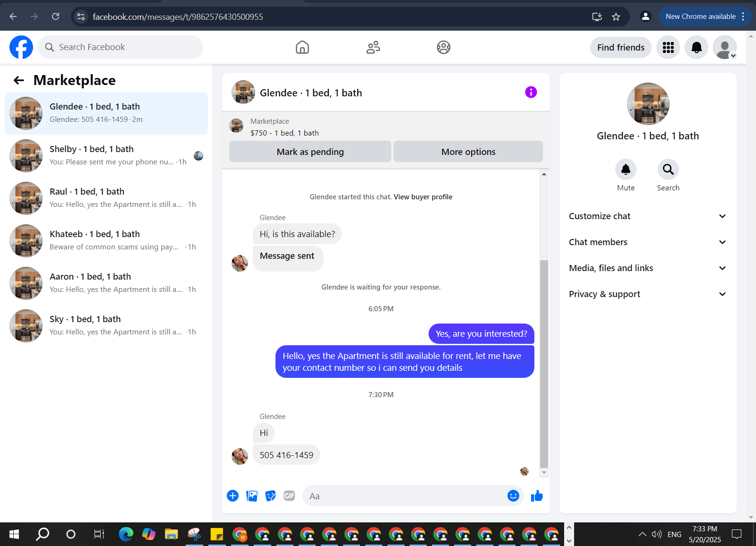Expand Chat members section

tap(648, 242)
